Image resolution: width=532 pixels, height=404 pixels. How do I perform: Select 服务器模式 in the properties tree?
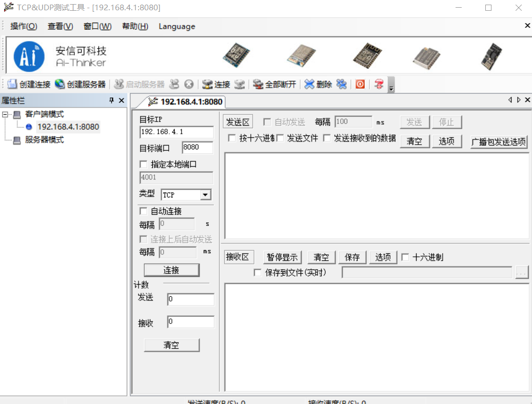[44, 140]
